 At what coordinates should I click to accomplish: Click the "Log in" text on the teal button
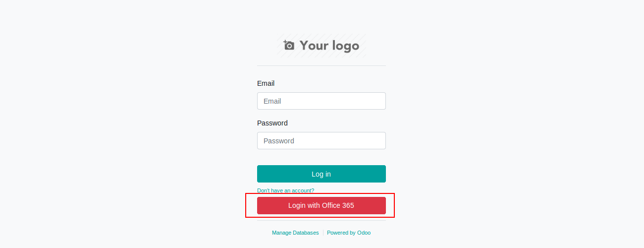click(321, 174)
